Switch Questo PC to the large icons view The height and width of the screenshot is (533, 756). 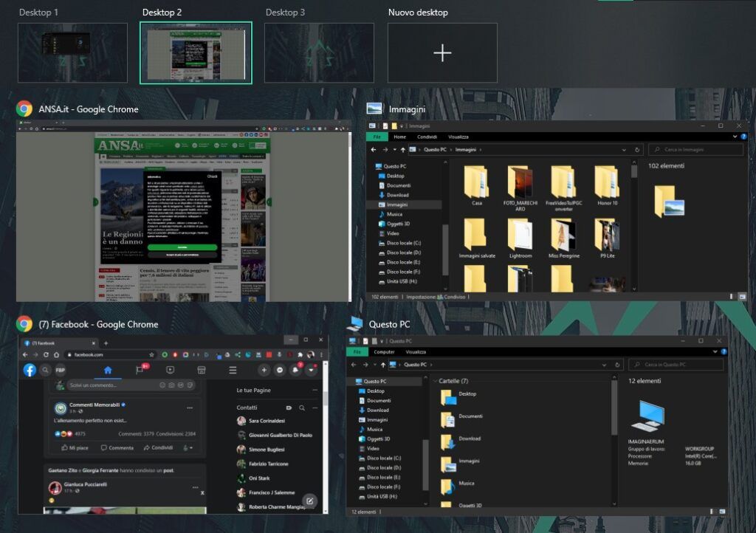point(722,512)
